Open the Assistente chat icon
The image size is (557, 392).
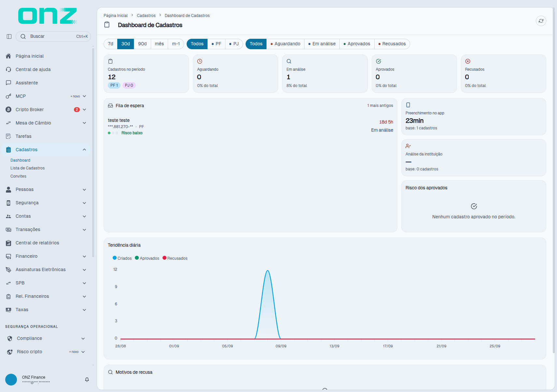click(x=8, y=83)
